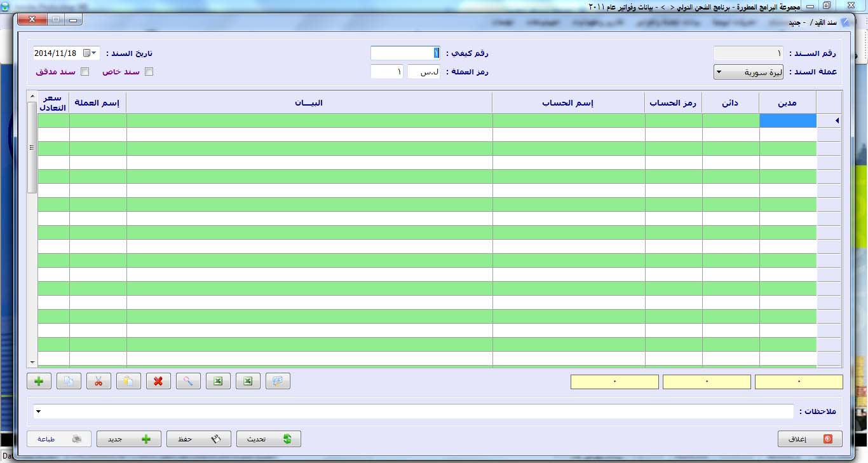This screenshot has width=868, height=463.
Task: Tick the سند مدقق checkbox
Action: coord(85,72)
